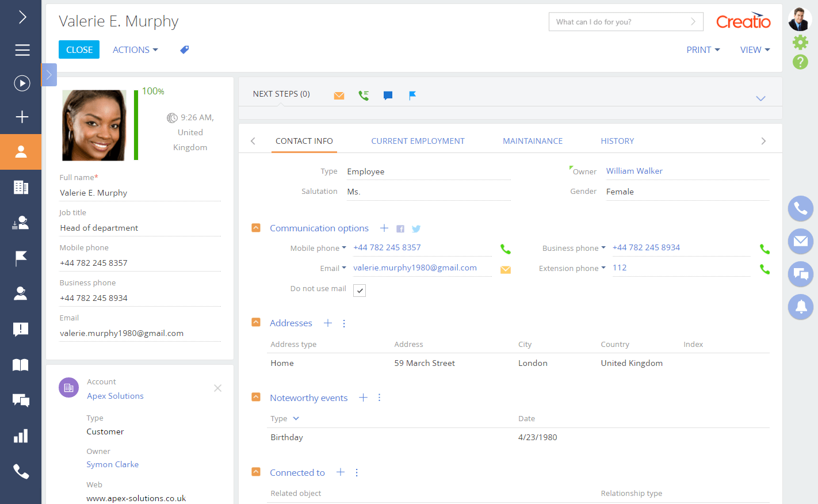Switch to the Current Employment tab
The width and height of the screenshot is (818, 504).
point(418,141)
